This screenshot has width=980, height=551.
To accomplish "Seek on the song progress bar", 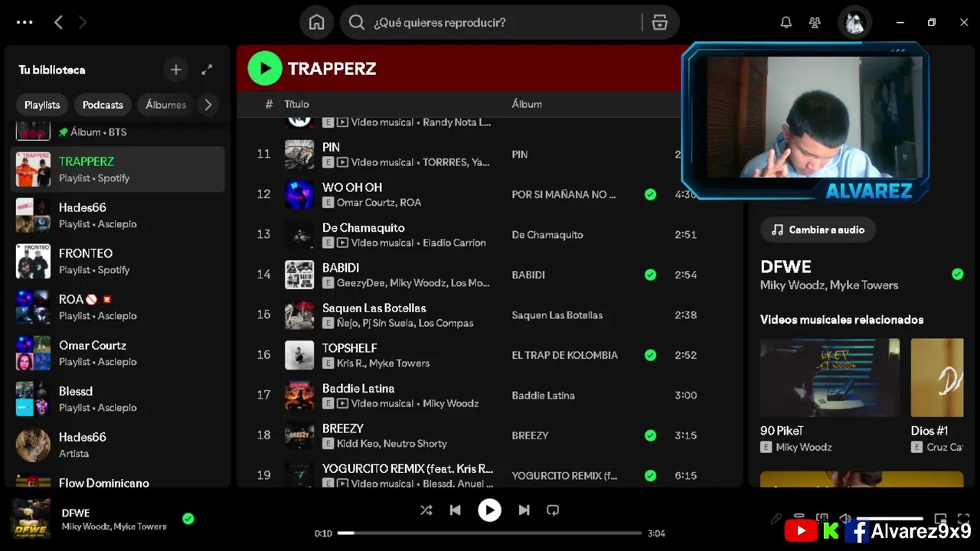I will pos(489,533).
